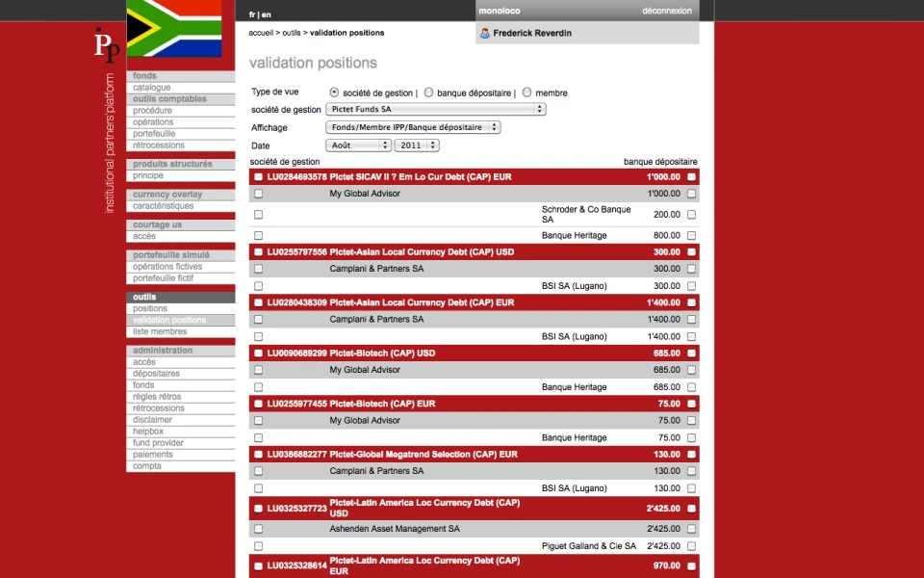Go to accueil in breadcrumb

(261, 33)
